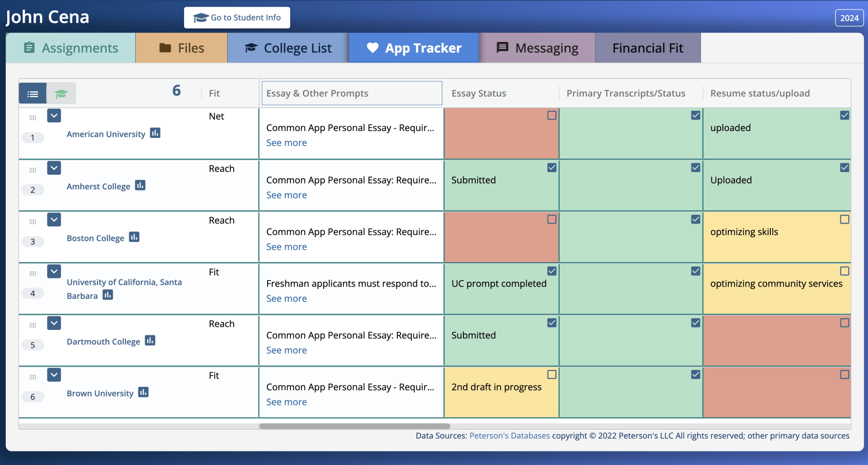Check American University essay status checkbox

552,115
